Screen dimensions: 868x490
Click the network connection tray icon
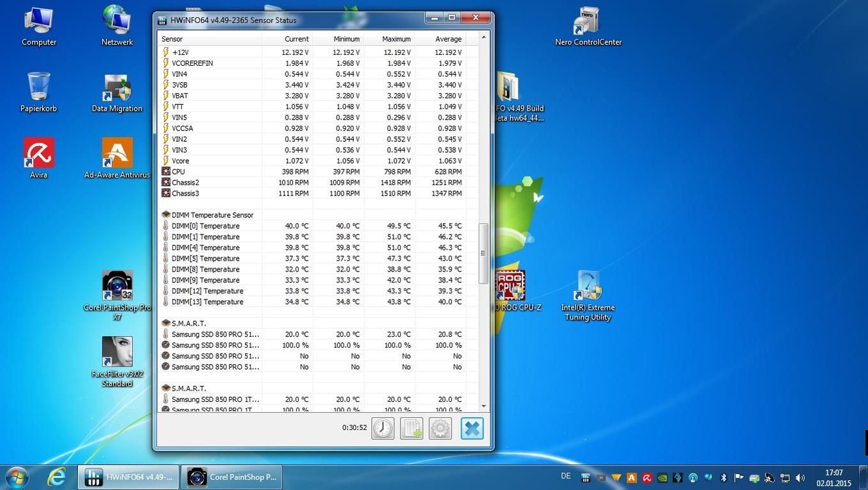pos(785,478)
